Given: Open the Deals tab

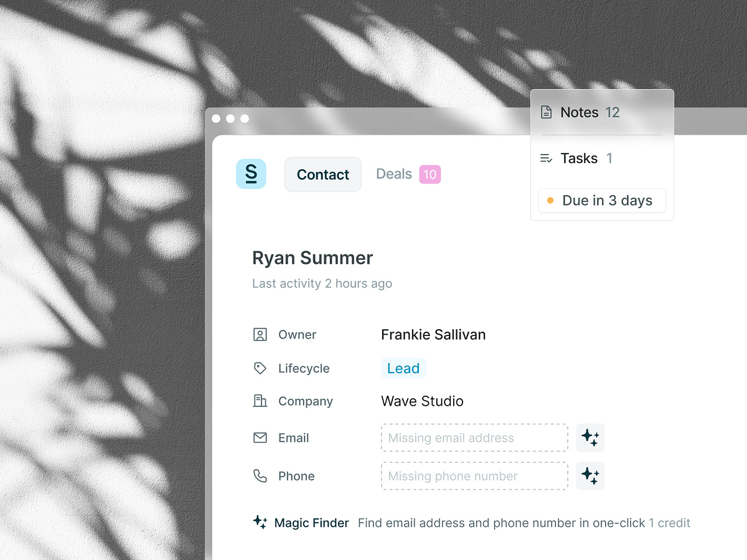Looking at the screenshot, I should 393,174.
